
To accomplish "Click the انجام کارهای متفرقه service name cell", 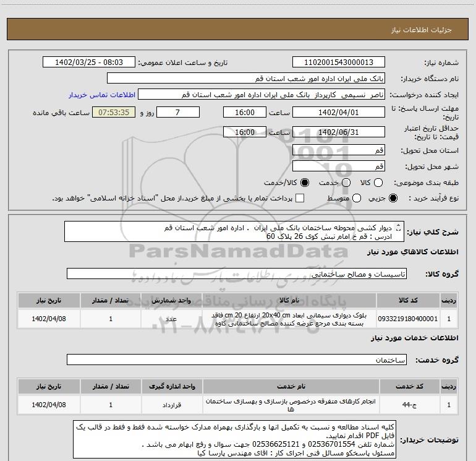I will 291,405.
